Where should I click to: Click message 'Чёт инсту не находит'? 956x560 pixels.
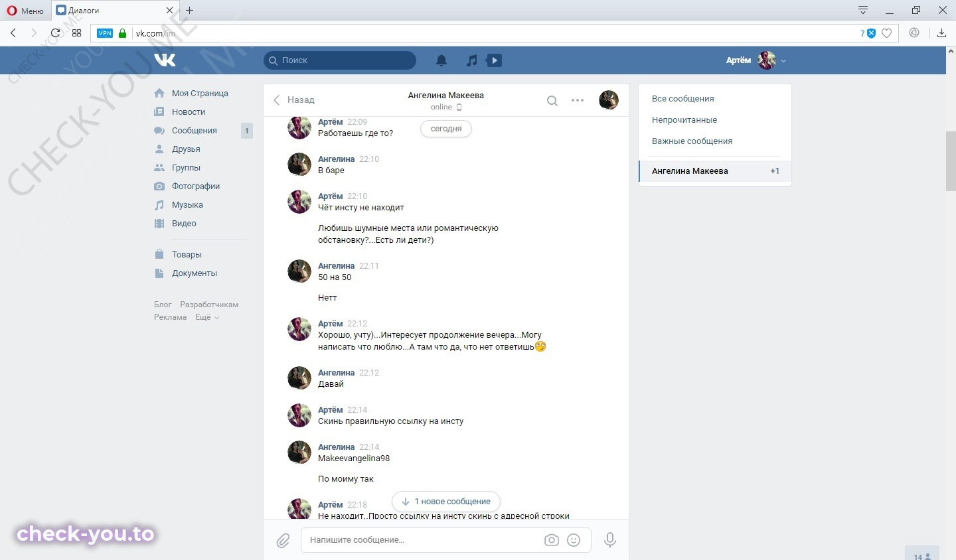361,208
